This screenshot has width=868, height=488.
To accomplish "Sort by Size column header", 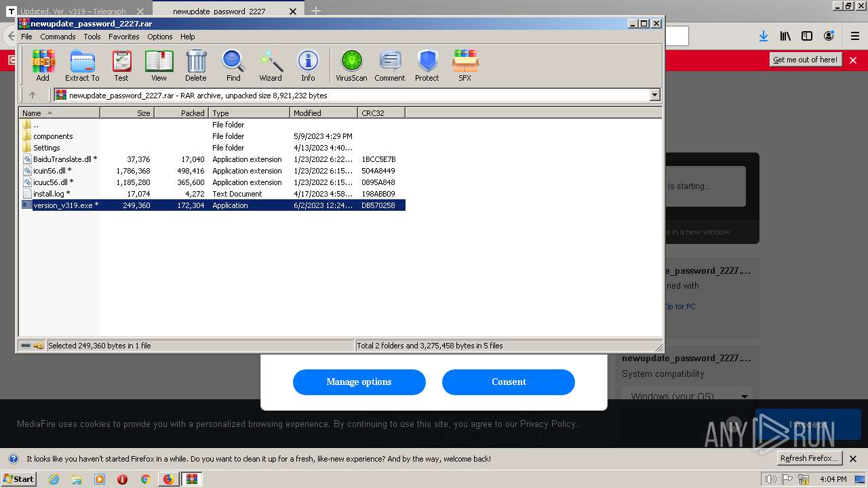I will click(127, 113).
